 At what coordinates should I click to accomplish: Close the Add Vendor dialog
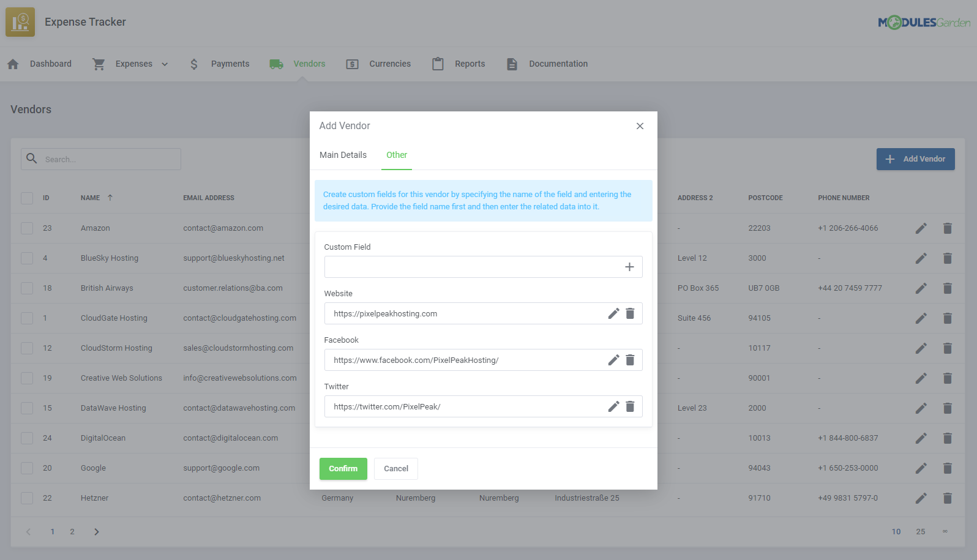[640, 126]
